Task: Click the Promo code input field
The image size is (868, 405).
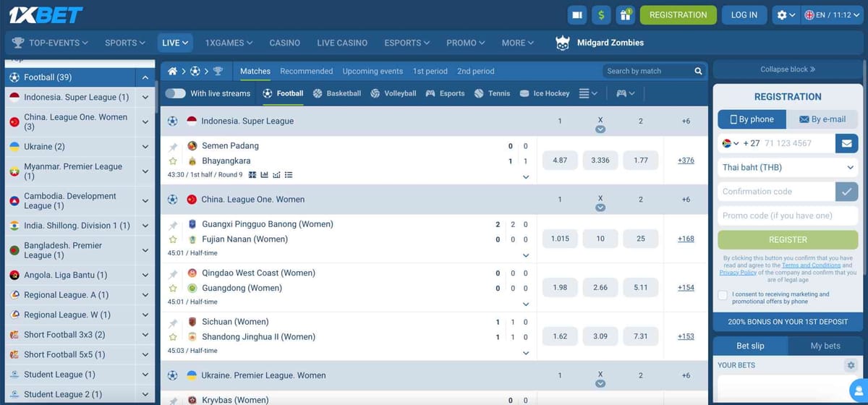Action: [788, 216]
